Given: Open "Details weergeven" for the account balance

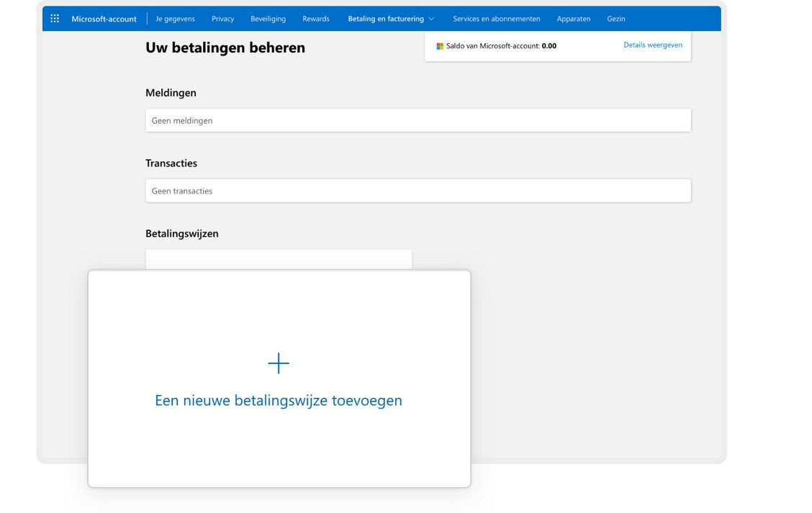Looking at the screenshot, I should point(652,45).
